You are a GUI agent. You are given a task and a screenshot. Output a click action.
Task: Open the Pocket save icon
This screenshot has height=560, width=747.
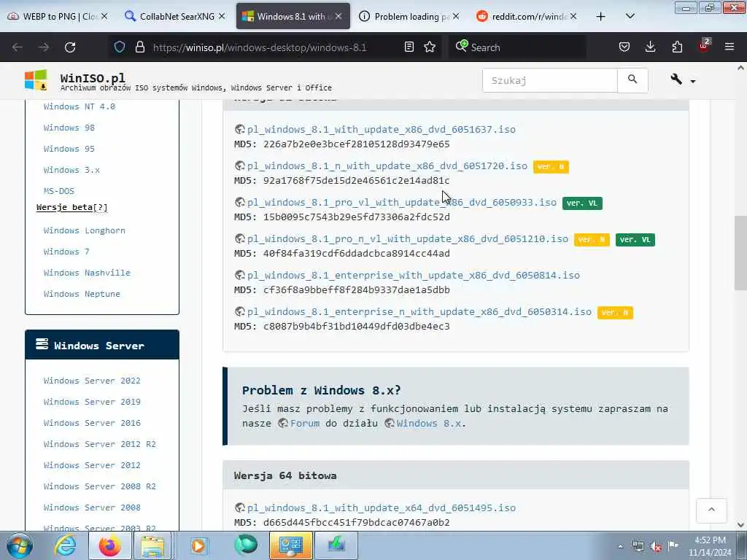tap(624, 47)
